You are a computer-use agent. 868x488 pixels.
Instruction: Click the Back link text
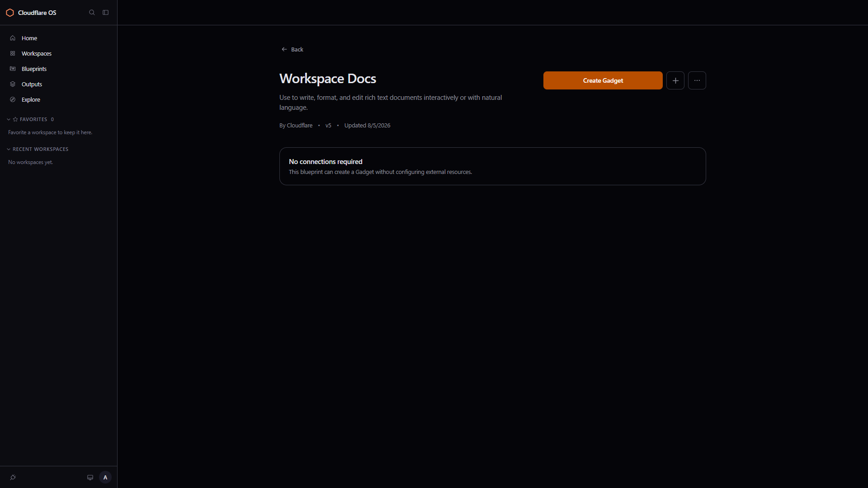coord(297,49)
